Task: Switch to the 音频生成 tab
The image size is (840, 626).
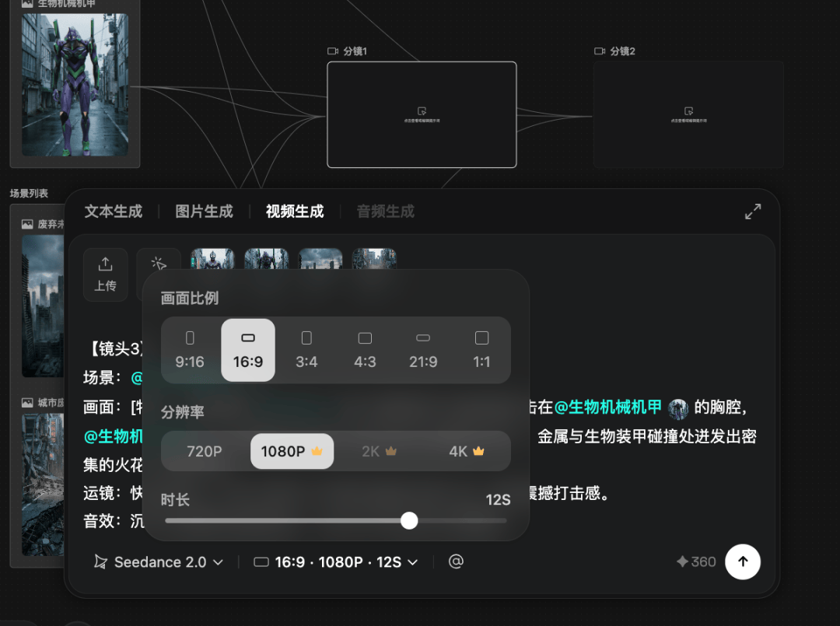Action: point(386,212)
